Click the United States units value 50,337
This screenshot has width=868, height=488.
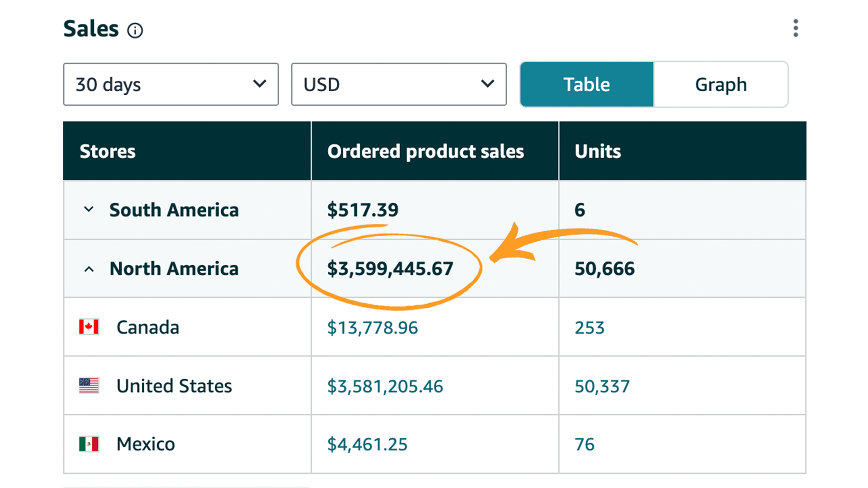[602, 385]
